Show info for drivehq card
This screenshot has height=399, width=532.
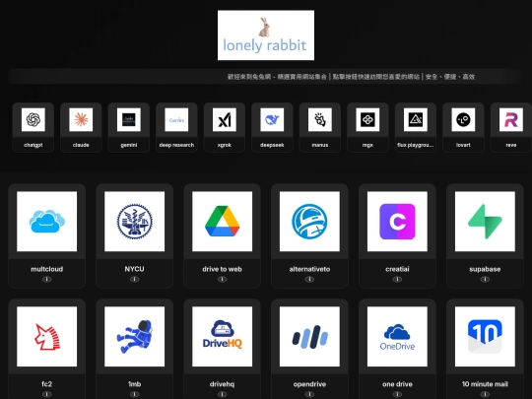point(223,394)
